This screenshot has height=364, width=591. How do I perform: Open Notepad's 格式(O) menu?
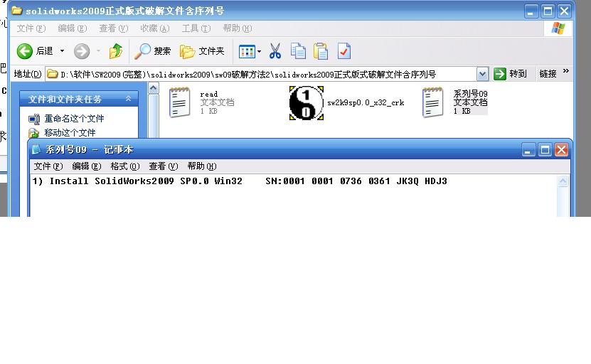click(x=124, y=166)
